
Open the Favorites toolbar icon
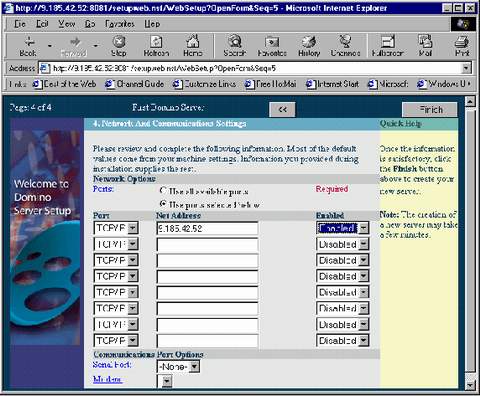[272, 42]
